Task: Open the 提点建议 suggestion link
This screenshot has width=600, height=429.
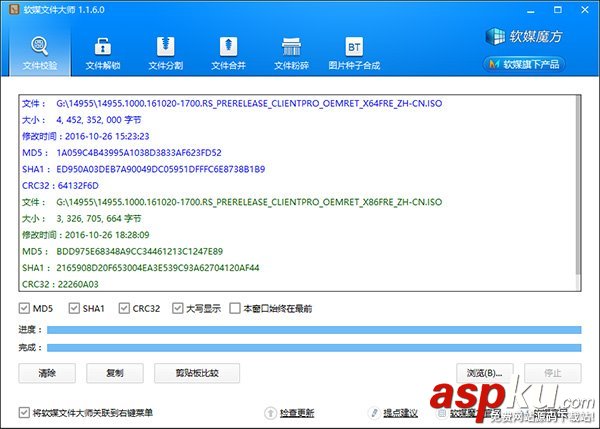Action: pos(400,413)
